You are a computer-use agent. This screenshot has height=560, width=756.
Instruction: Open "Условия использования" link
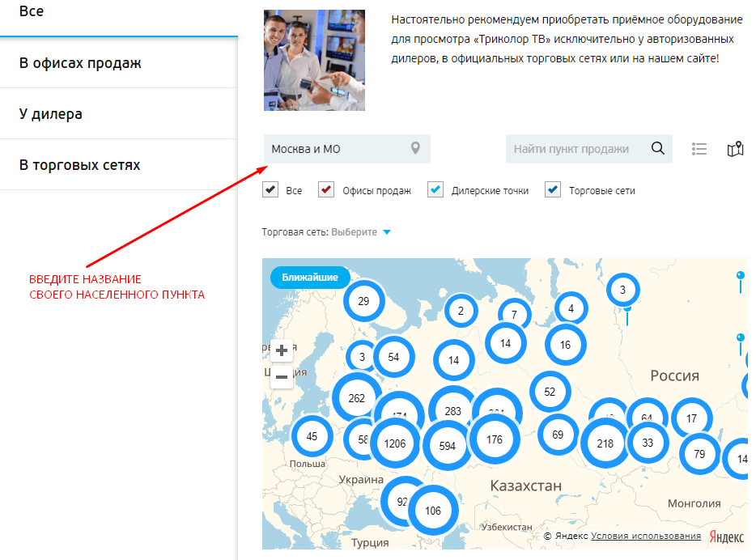(646, 536)
